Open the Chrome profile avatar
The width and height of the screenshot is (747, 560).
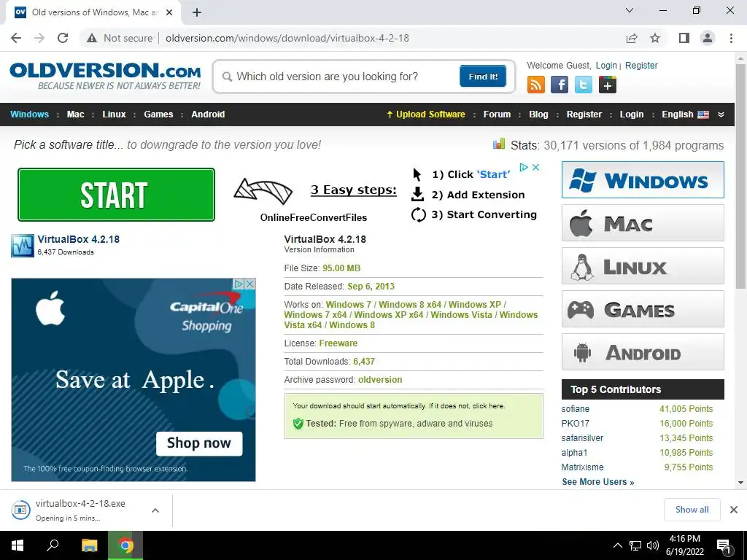tap(708, 38)
